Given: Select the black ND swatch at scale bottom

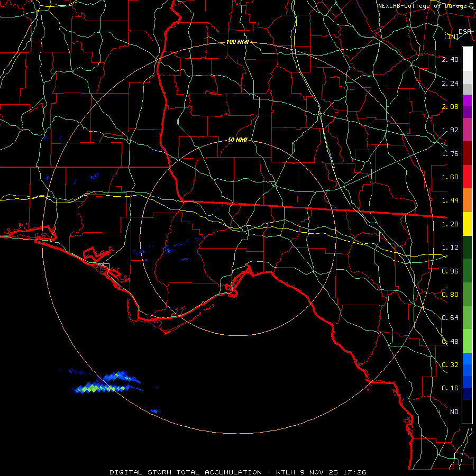Looking at the screenshot, I should pyautogui.click(x=467, y=411).
